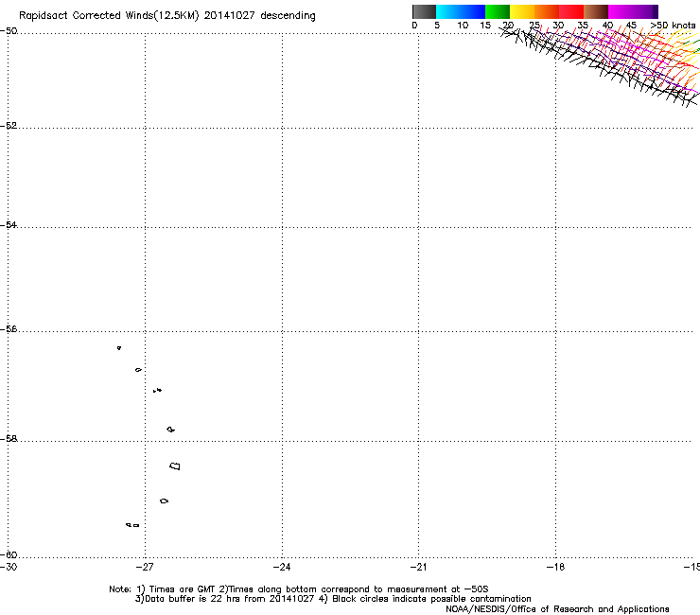Click the "NOAA/NESDIS/Office of Research and Applications" credit
This screenshot has width=700, height=615.
557,609
